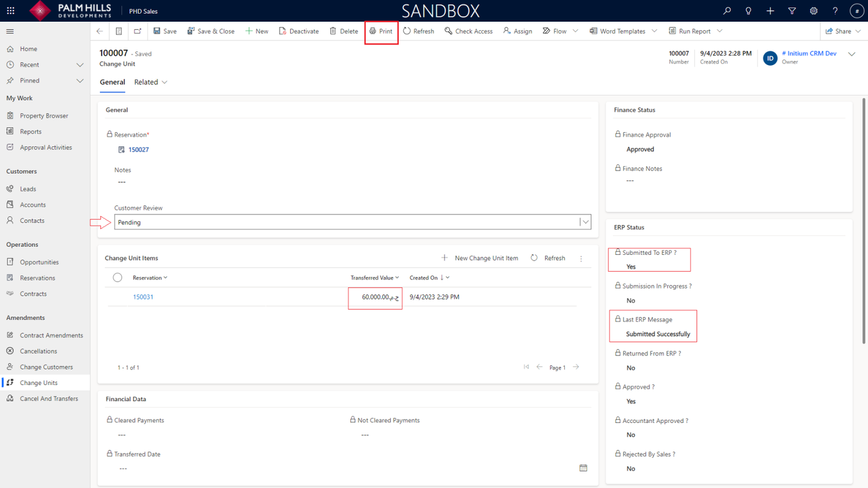Expand Word Templates dropdown chevron
Viewport: 868px width, 488px height.
pyautogui.click(x=655, y=31)
